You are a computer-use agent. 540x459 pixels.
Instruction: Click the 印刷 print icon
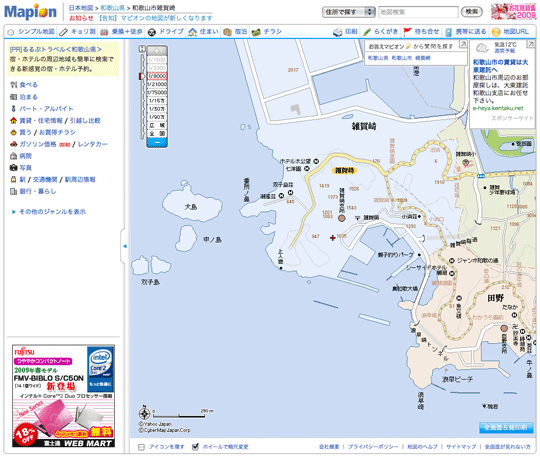tap(338, 32)
